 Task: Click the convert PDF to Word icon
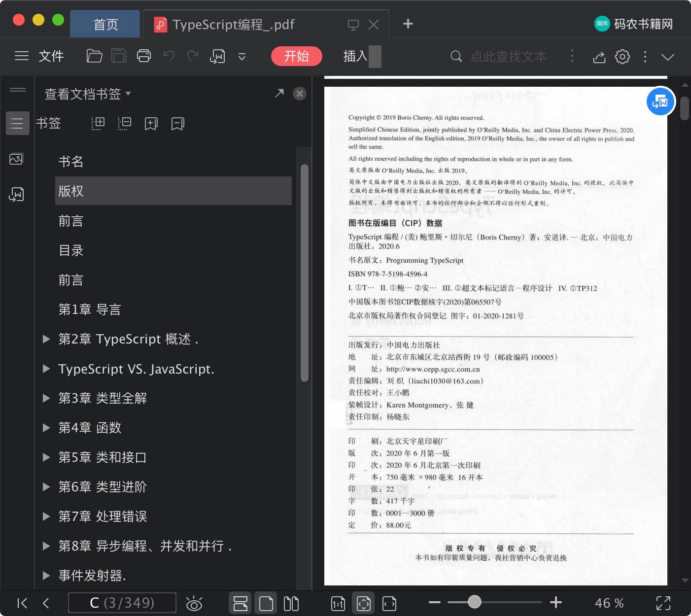click(x=217, y=56)
